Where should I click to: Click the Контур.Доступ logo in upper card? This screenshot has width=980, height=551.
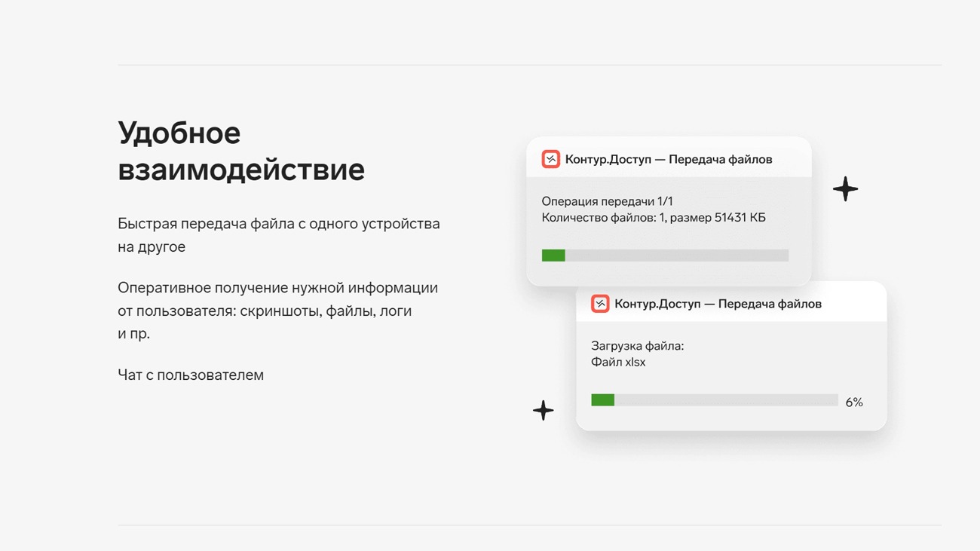550,159
